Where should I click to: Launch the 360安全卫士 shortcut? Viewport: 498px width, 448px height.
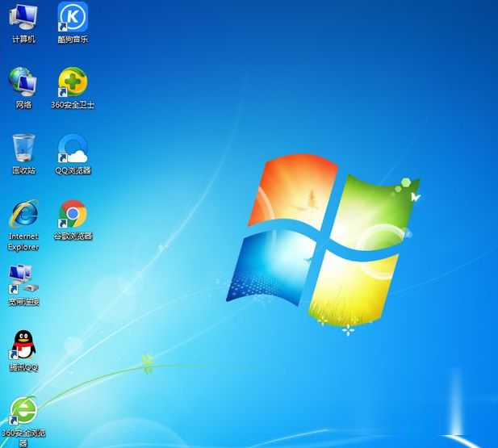click(73, 82)
